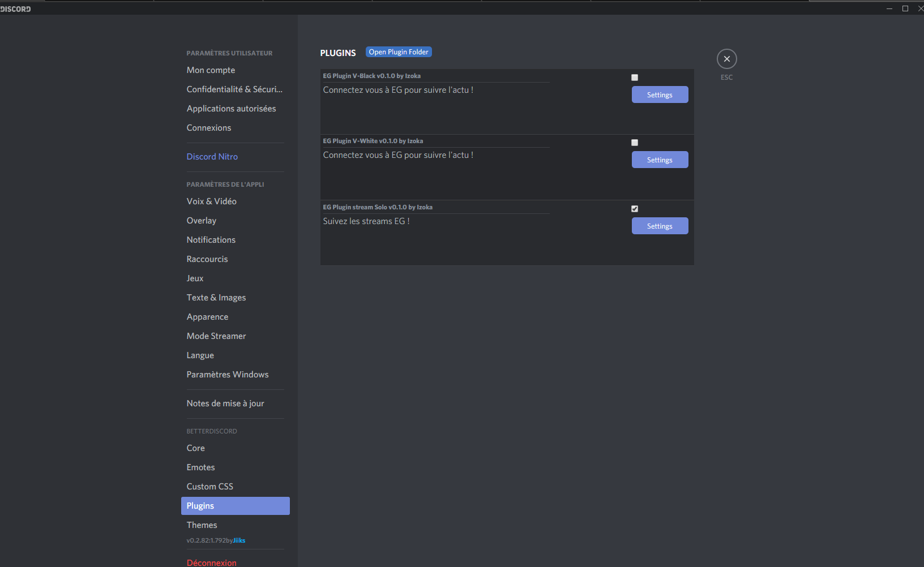This screenshot has height=567, width=924.
Task: Minimize the Discord window
Action: (x=889, y=8)
